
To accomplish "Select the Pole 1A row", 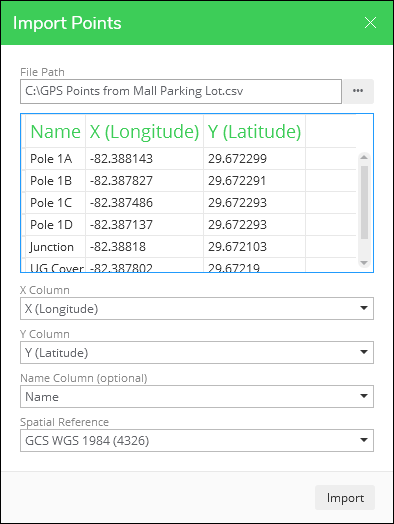I will [x=190, y=159].
